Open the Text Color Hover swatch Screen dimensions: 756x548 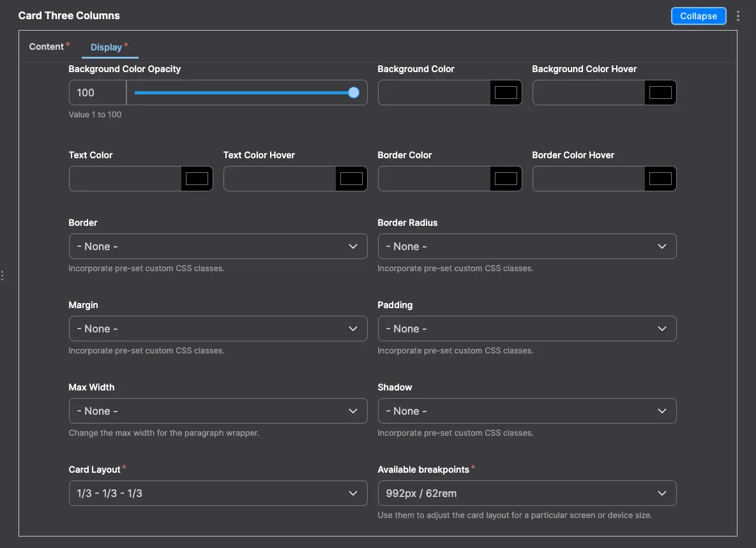click(351, 179)
